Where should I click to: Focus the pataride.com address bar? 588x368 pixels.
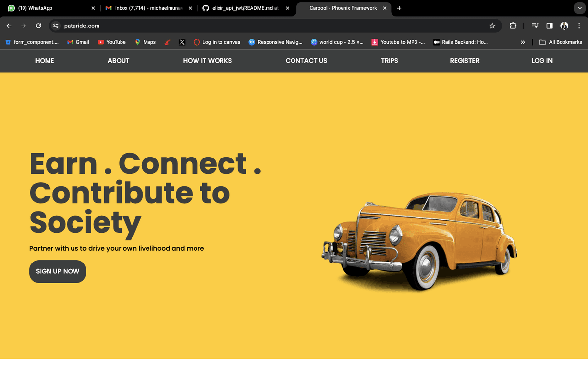274,26
